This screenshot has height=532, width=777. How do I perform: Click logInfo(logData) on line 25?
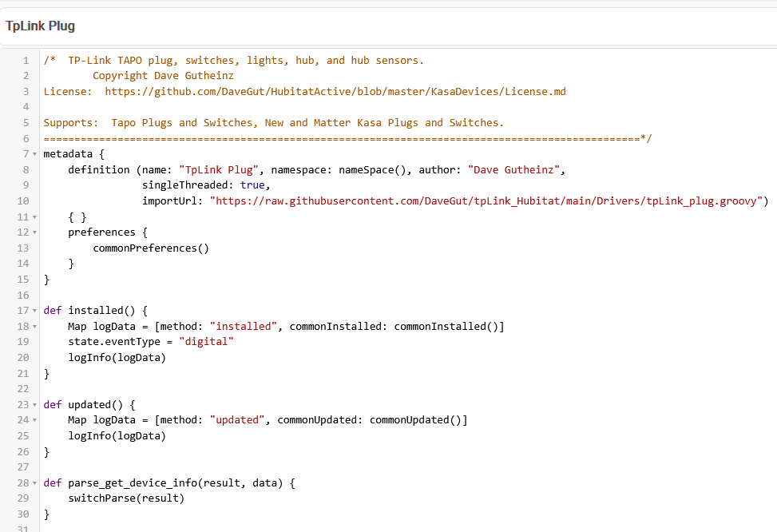click(117, 436)
